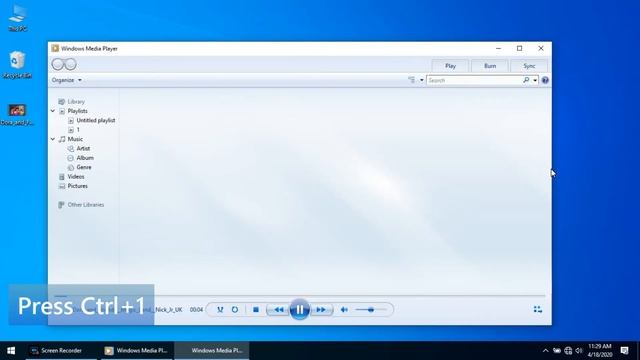Click the Untitled playlist icon
Screen dimensions: 640x360
[71, 120]
